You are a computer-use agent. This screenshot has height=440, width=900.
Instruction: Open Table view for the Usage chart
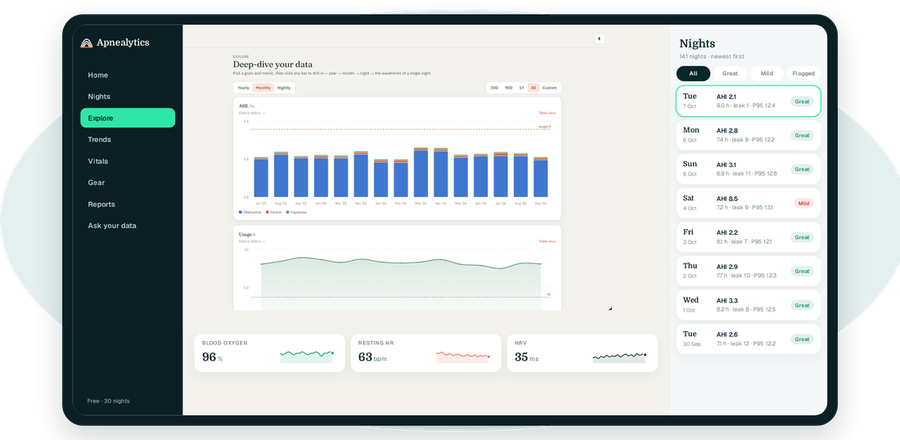[547, 242]
